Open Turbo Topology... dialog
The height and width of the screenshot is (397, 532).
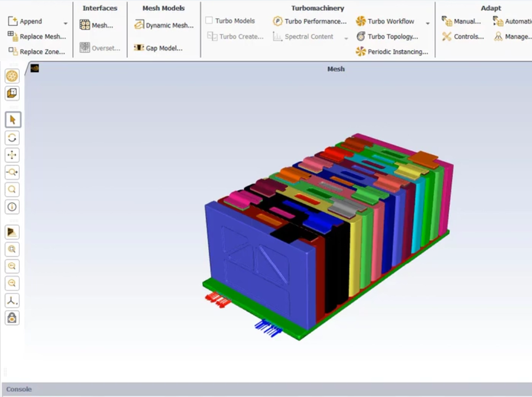387,37
